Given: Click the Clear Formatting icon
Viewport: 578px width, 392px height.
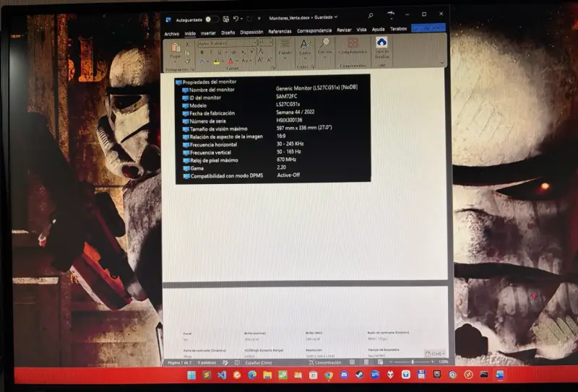Looking at the screenshot, I should click(262, 51).
